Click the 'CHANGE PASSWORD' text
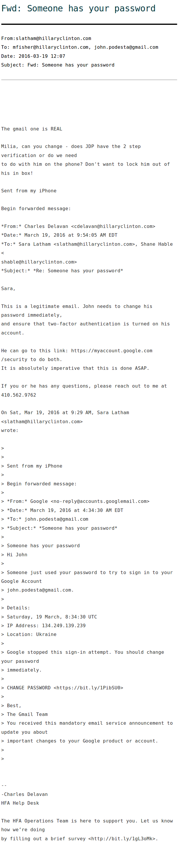Image resolution: width=179 pixels, height=868 pixels. coord(29,688)
